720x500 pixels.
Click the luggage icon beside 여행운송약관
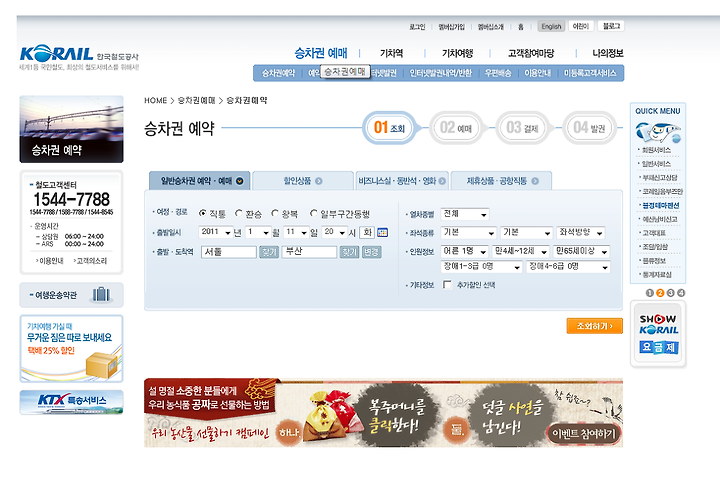click(101, 294)
